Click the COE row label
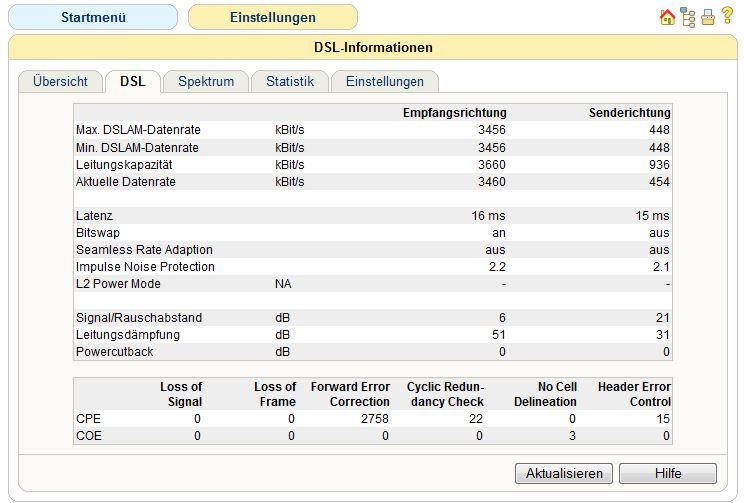The height and width of the screenshot is (503, 744). (89, 436)
